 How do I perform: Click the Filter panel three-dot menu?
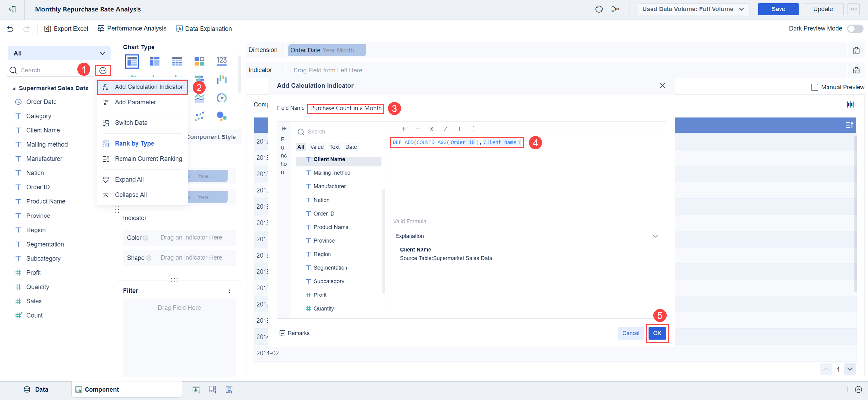click(x=229, y=291)
